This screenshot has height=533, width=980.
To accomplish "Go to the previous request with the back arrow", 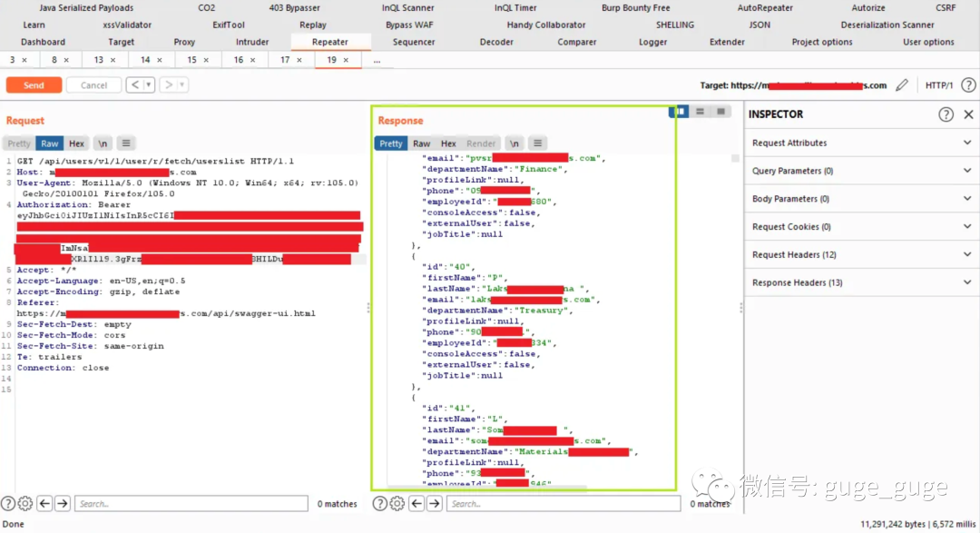I will 135,84.
